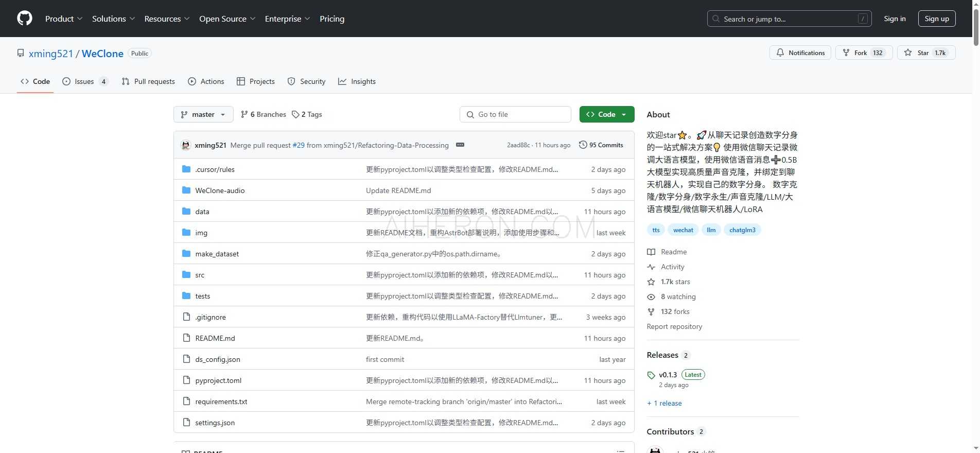Open the 8 watching link
The image size is (980, 453).
pyautogui.click(x=671, y=297)
